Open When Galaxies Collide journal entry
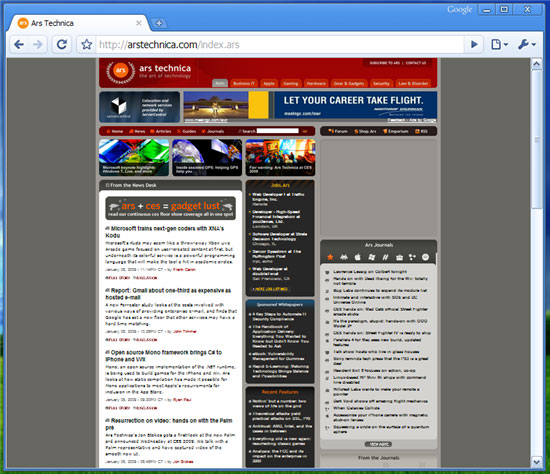 point(356,408)
